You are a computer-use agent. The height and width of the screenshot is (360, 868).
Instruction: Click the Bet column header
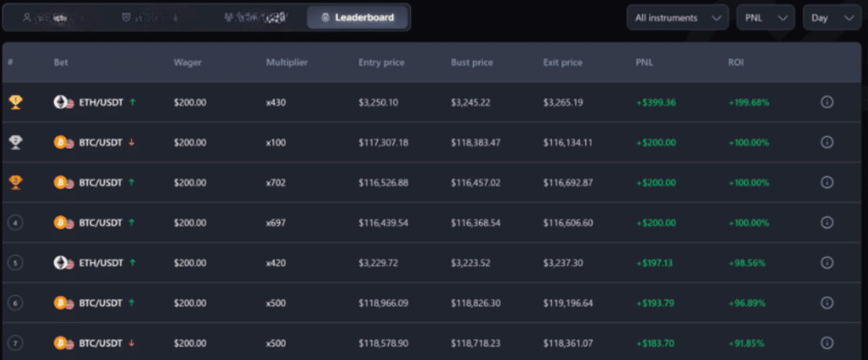(x=61, y=63)
